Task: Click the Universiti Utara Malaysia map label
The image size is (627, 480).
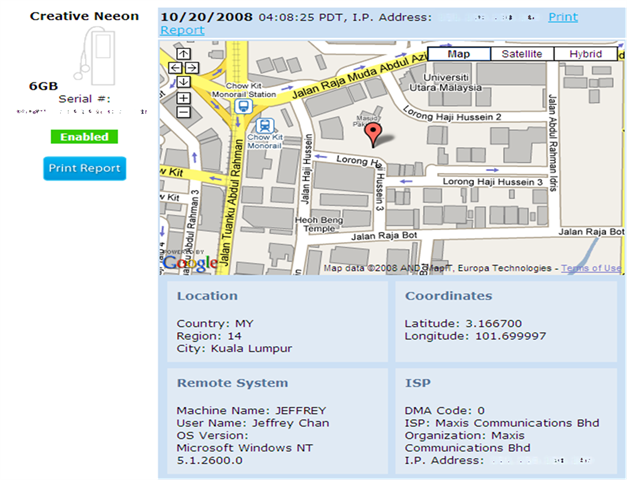Action: [445, 82]
